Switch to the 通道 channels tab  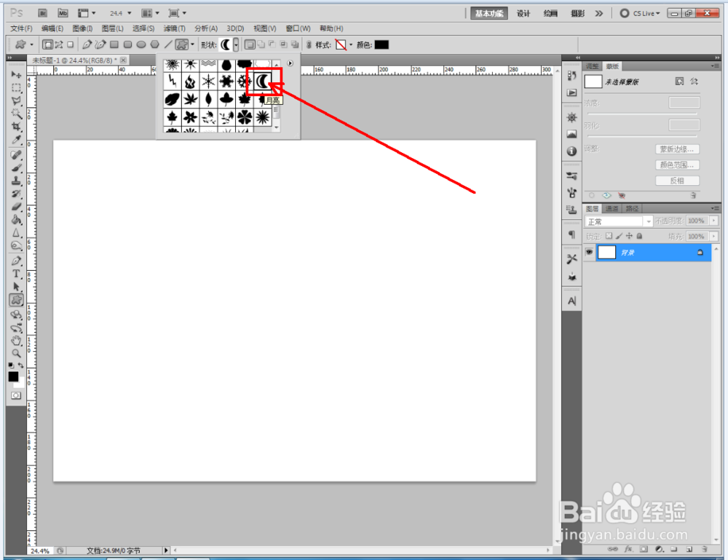[x=612, y=208]
